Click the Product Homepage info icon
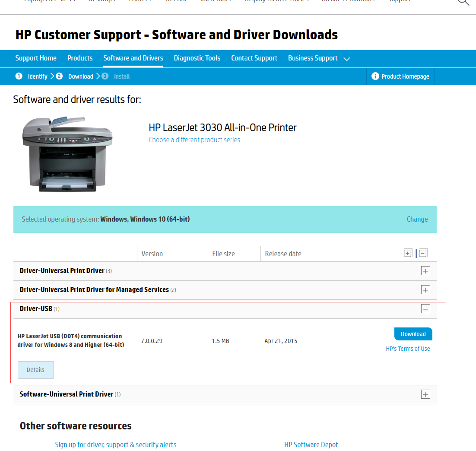This screenshot has width=476, height=451. (375, 76)
